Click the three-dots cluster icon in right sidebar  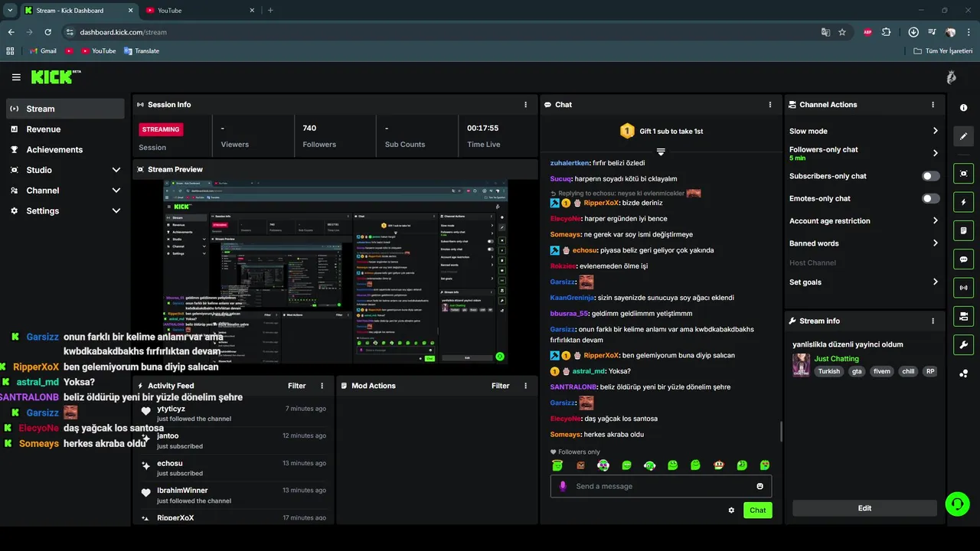(x=963, y=373)
